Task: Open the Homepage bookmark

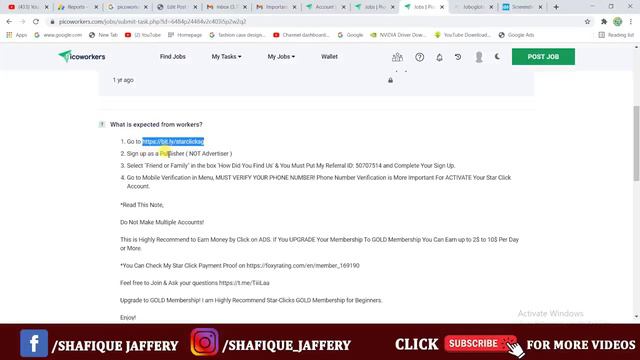Action: (185, 35)
